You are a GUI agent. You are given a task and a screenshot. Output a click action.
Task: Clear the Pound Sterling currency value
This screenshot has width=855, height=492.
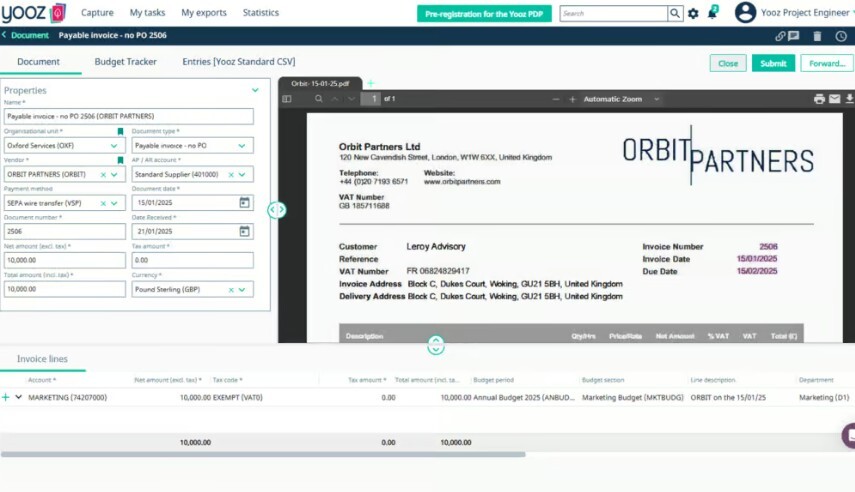click(231, 290)
